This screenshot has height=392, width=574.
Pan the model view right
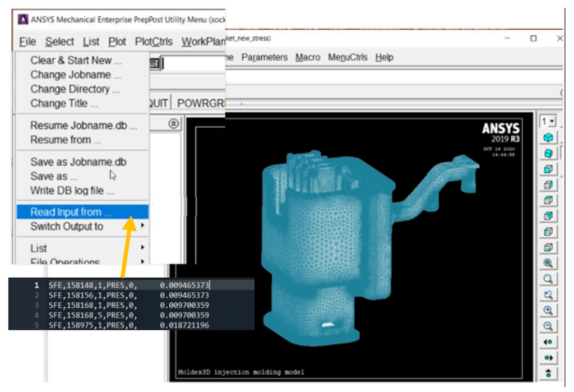[x=548, y=358]
